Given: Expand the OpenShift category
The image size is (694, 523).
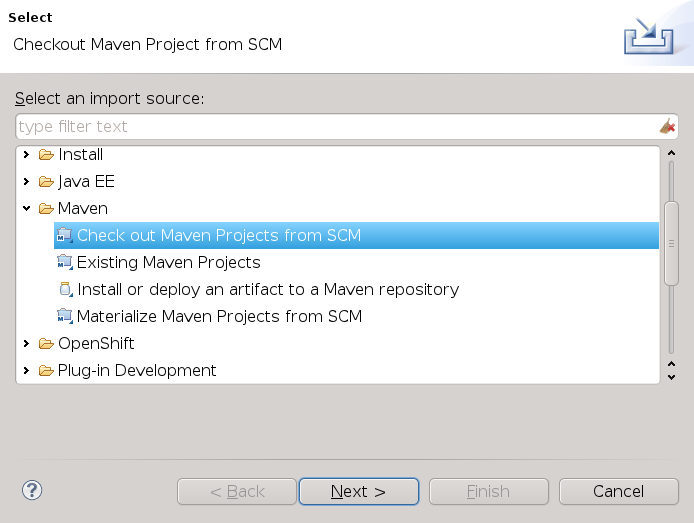Looking at the screenshot, I should click(27, 344).
